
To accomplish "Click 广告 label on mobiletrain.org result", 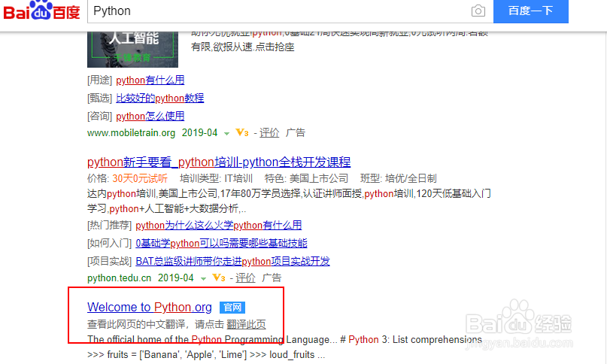I will coord(296,133).
